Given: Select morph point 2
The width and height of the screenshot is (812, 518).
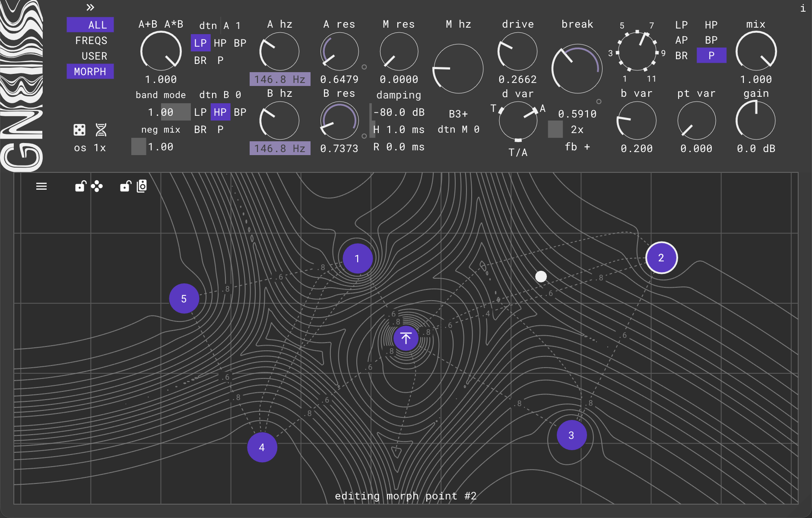Looking at the screenshot, I should pyautogui.click(x=661, y=257).
